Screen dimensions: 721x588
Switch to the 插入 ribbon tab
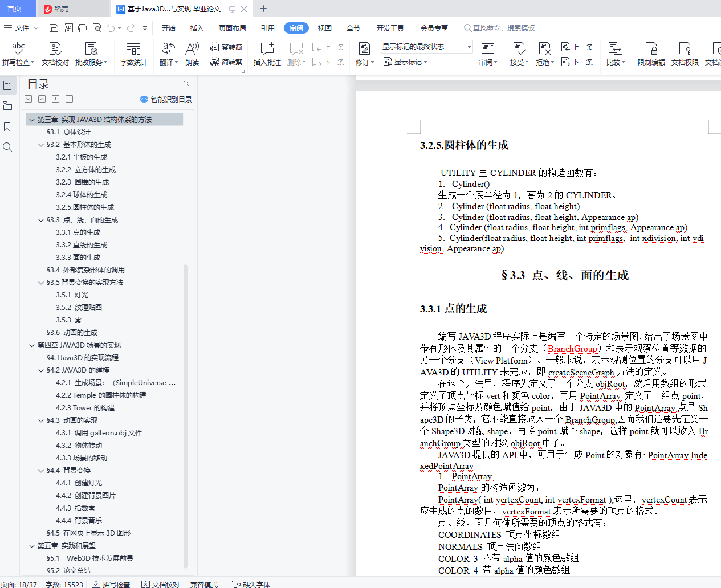[197, 28]
